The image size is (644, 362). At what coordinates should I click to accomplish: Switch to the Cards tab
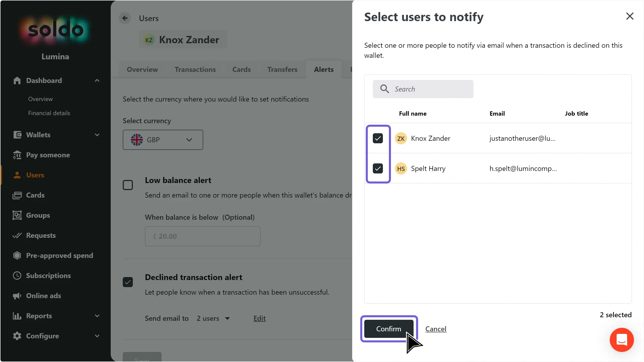click(242, 69)
